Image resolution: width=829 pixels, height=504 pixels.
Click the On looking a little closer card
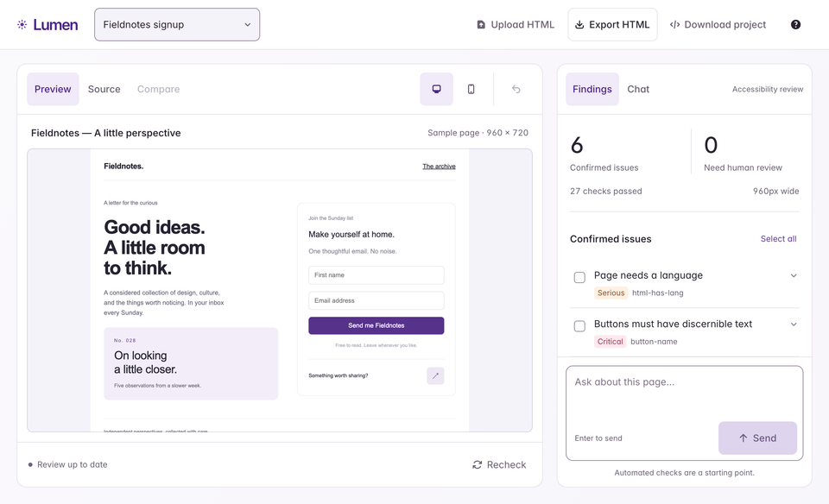click(191, 363)
